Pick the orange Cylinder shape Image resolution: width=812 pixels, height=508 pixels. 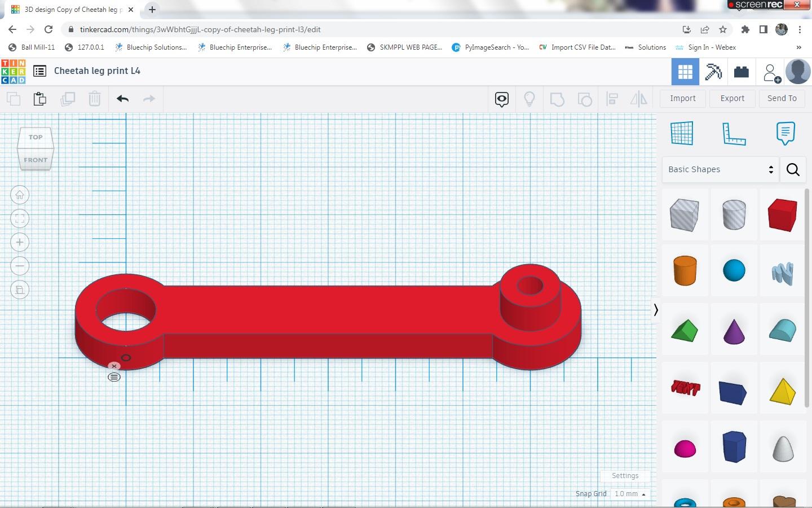685,270
